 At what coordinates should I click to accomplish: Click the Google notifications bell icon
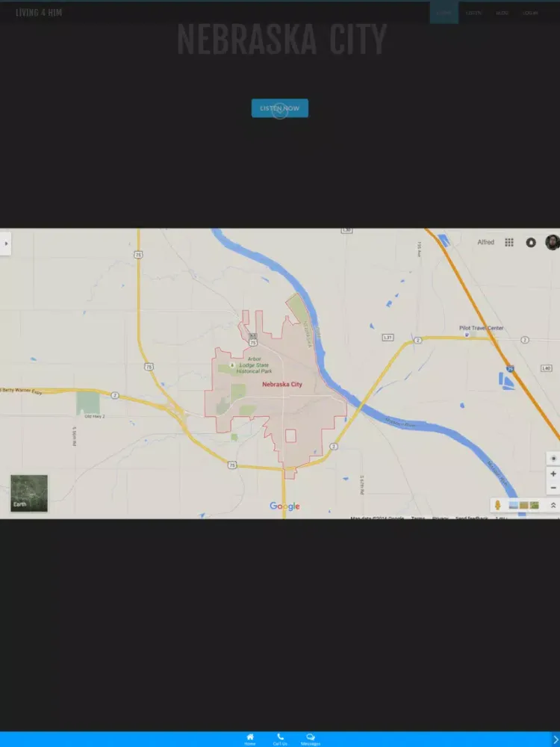click(x=531, y=242)
